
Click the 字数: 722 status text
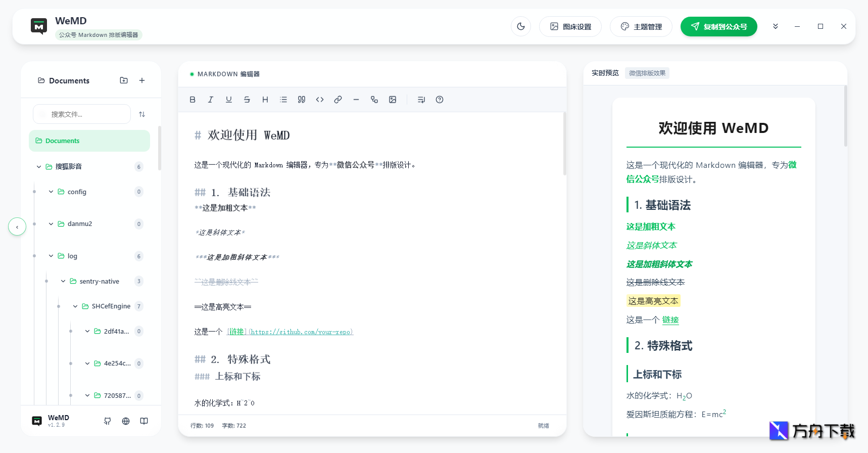pos(234,426)
